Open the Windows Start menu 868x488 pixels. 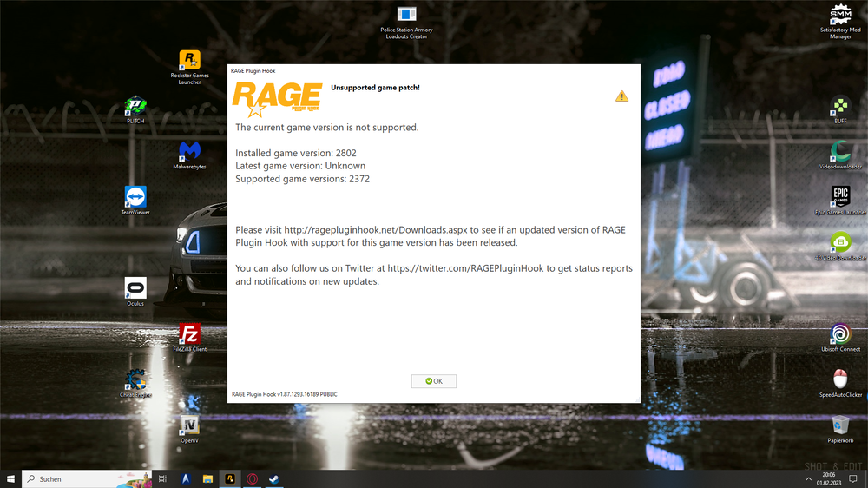tap(10, 479)
